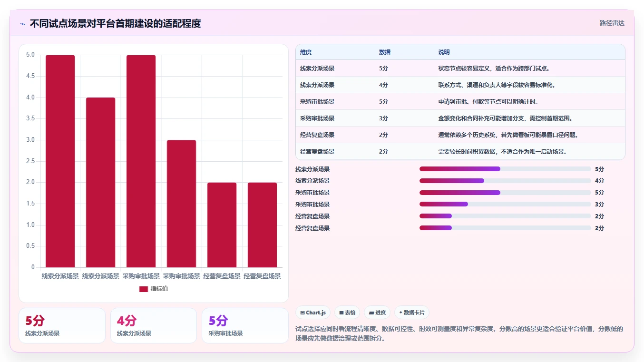The width and height of the screenshot is (644, 362).
Task: Click the pulse icon beside the panel title
Action: (23, 24)
